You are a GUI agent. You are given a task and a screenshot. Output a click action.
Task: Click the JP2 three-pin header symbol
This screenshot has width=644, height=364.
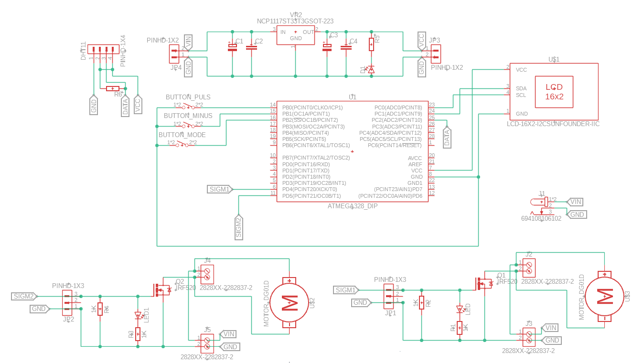(x=67, y=302)
